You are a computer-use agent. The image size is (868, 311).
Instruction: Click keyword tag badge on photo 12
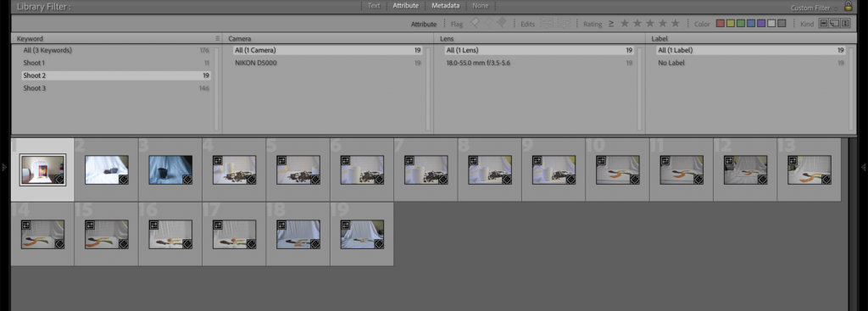click(x=763, y=180)
